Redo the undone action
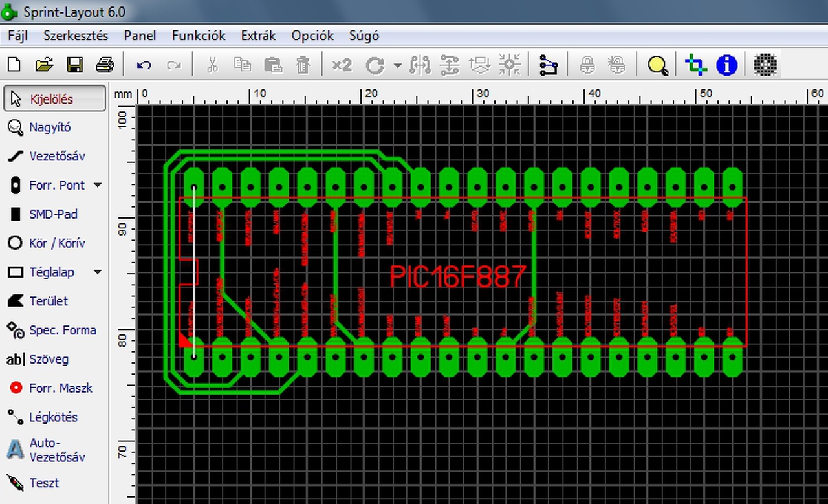The width and height of the screenshot is (828, 504). [174, 65]
